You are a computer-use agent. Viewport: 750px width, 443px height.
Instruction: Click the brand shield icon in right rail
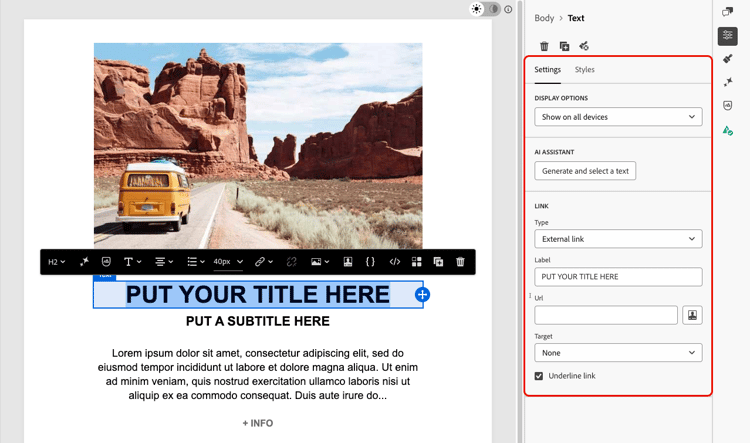[x=728, y=105]
